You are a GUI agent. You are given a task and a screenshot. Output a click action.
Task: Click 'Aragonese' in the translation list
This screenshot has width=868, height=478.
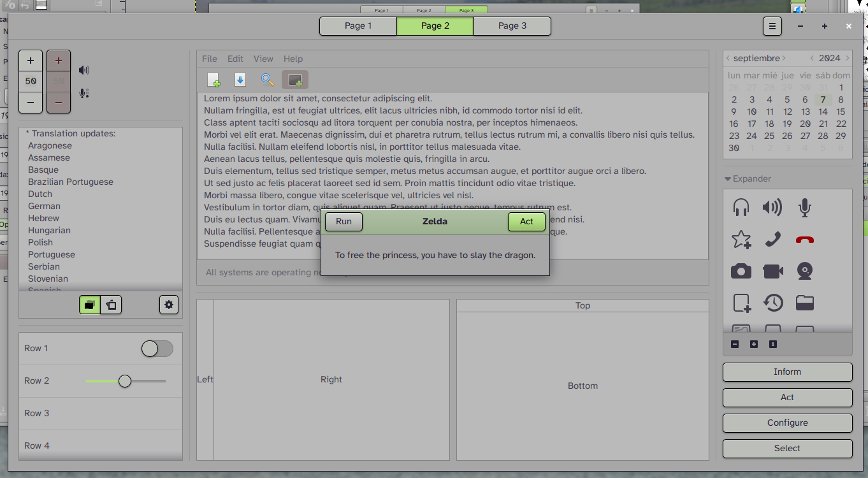(50, 145)
